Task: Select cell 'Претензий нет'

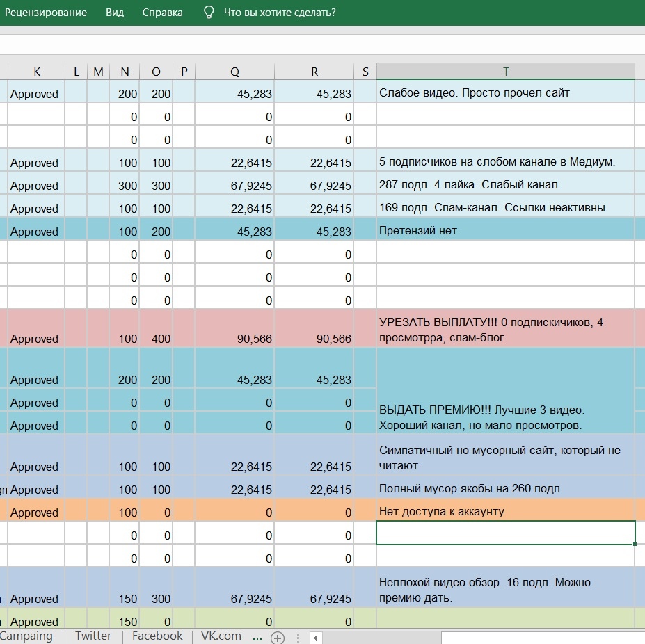Action: [506, 230]
